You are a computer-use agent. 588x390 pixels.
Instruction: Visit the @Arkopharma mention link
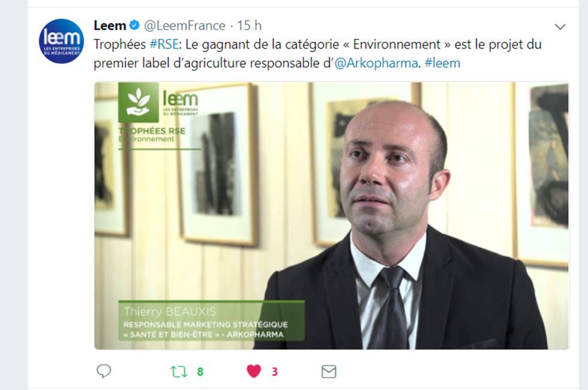(376, 63)
